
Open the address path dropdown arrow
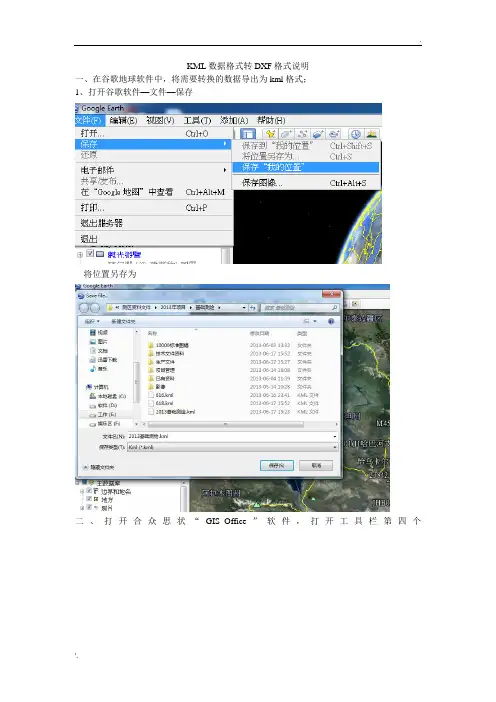tap(244, 308)
